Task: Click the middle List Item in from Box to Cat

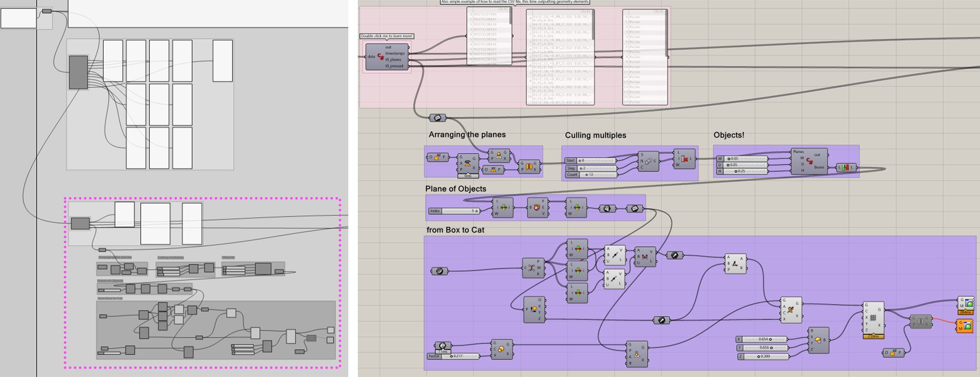Action: pyautogui.click(x=577, y=270)
